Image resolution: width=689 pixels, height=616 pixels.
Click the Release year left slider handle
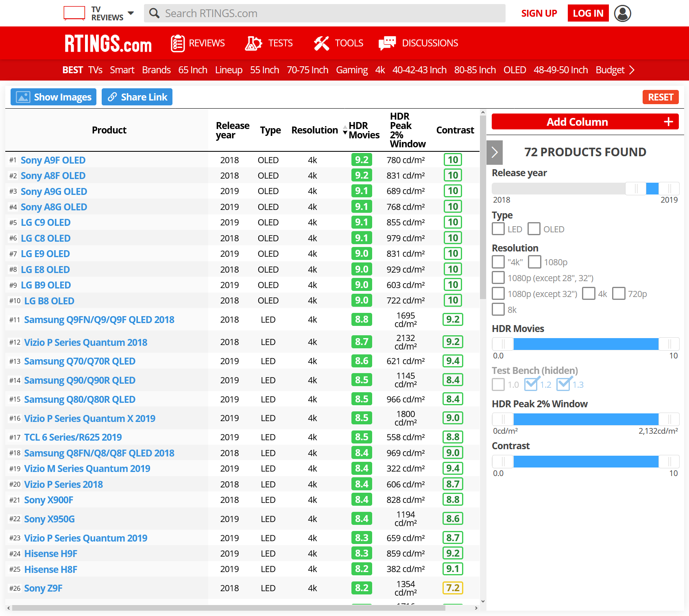[x=636, y=188]
